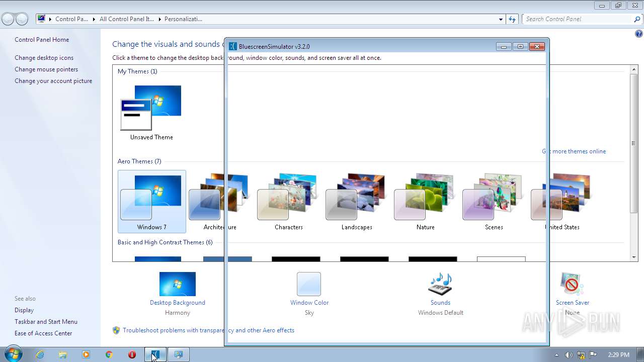Select the Windows 7 Aero theme

pyautogui.click(x=151, y=201)
